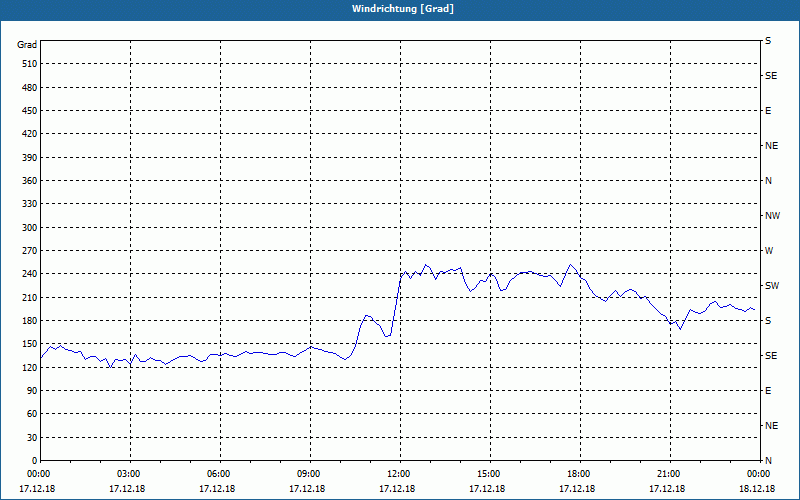Click the 00:00 time above the 18.12.18 date
This screenshot has width=800, height=500.
pyautogui.click(x=759, y=474)
